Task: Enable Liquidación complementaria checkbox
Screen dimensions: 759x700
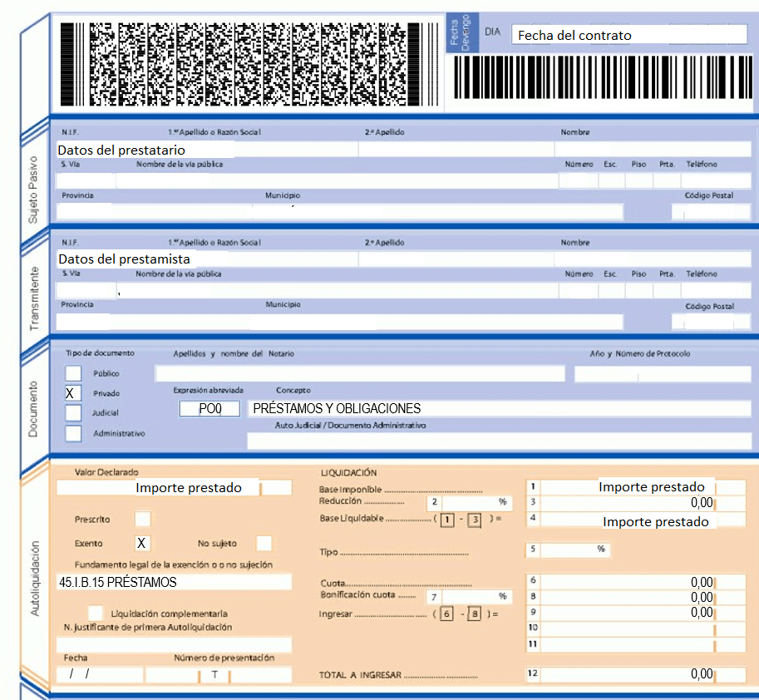Action: click(x=95, y=613)
